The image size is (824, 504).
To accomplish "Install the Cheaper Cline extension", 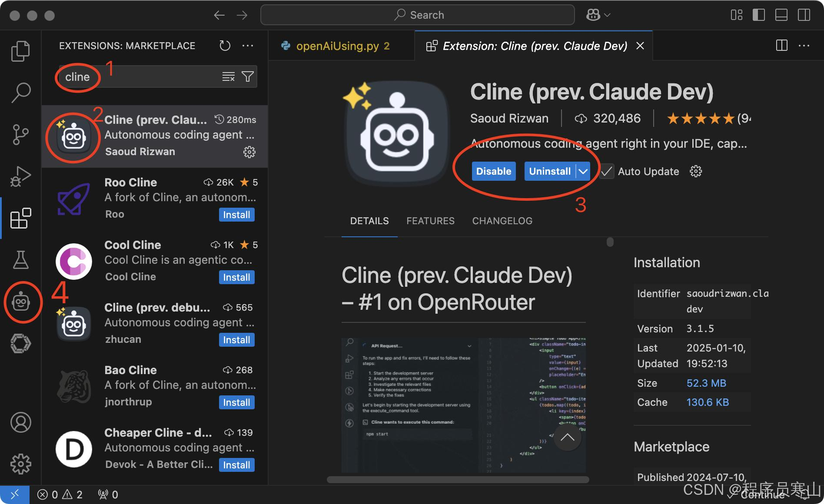I will coord(236,465).
